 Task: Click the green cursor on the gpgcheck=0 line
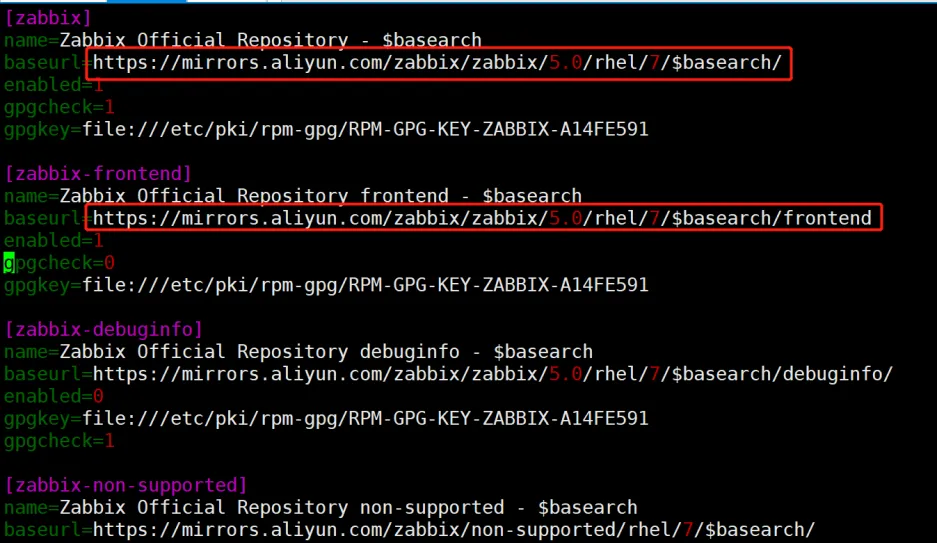point(9,263)
